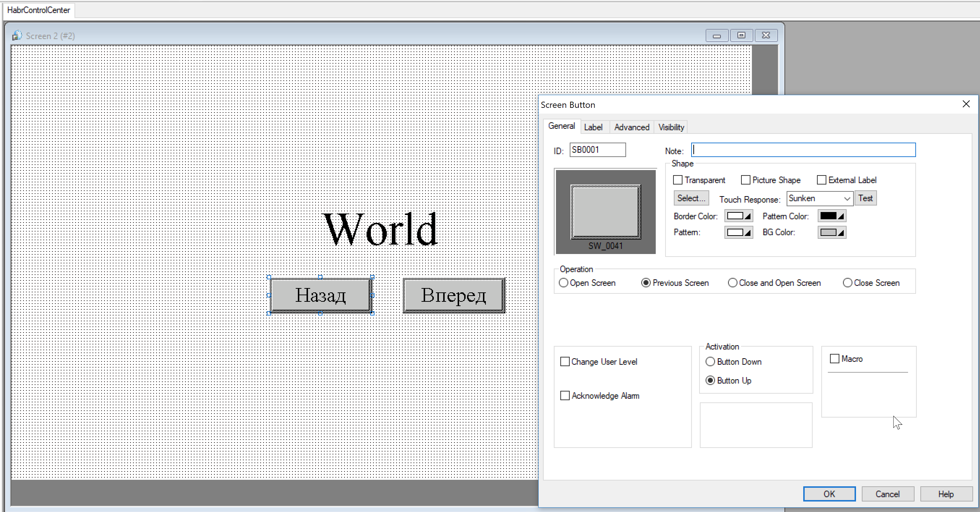The image size is (980, 512).
Task: Close the Screen Button dialog with X
Action: tap(966, 104)
